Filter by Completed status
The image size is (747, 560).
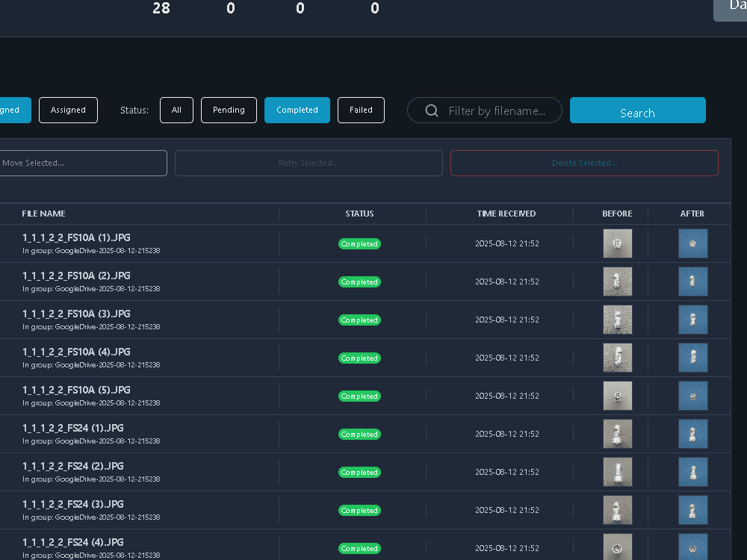coord(297,110)
